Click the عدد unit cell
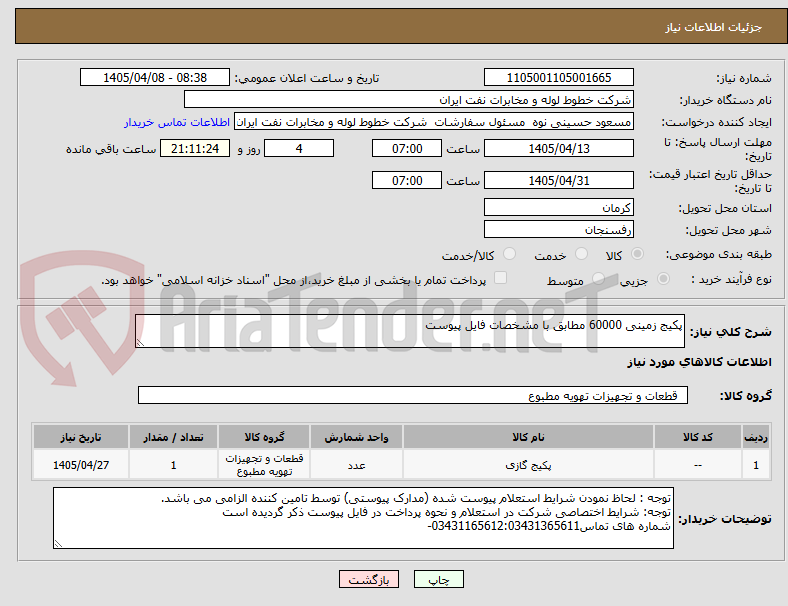The width and height of the screenshot is (788, 606). pos(356,465)
